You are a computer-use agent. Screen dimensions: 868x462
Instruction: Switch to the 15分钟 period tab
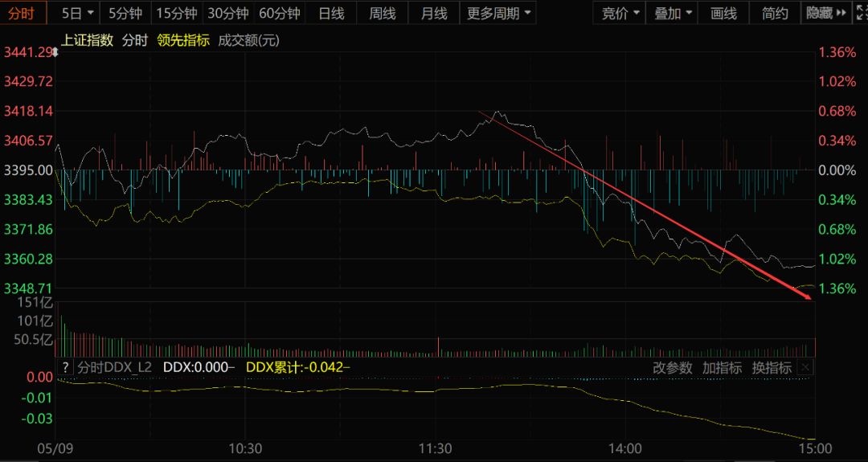(x=177, y=14)
